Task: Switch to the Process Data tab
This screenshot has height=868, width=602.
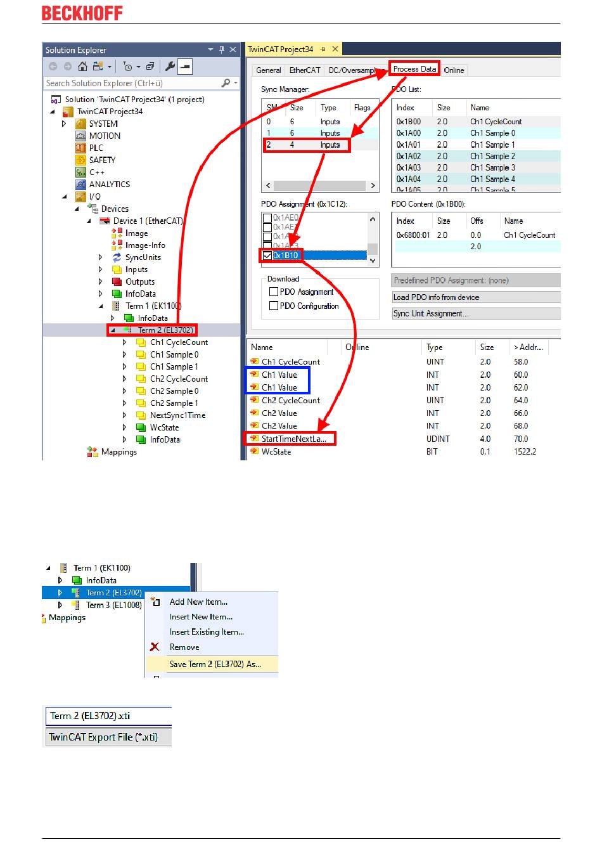Action: (x=414, y=69)
